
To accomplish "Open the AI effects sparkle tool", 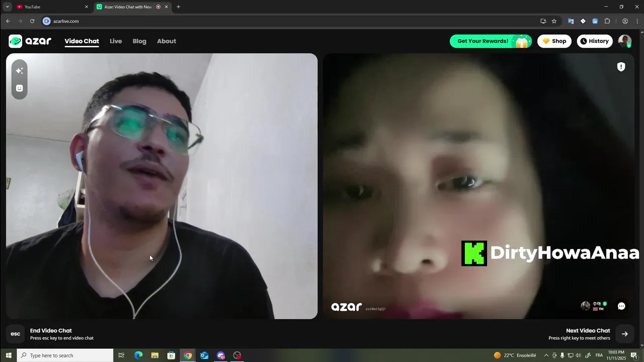I will click(x=20, y=71).
